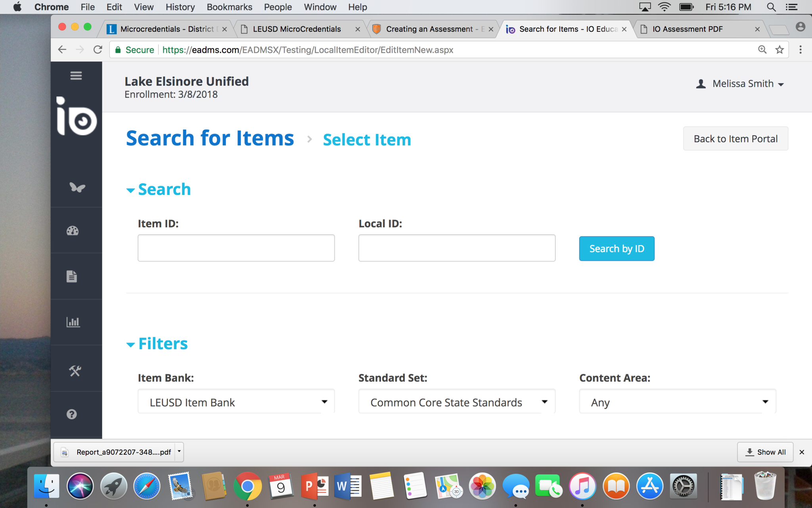This screenshot has height=508, width=812.
Task: Click the butterfly icon in the sidebar
Action: coord(77,187)
